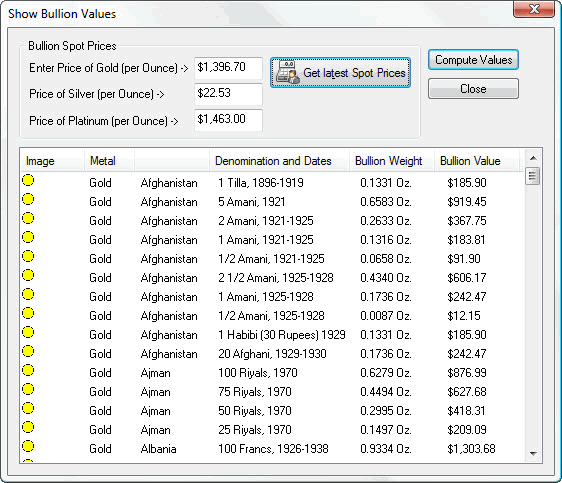Click the 0.9334 Oz. weight cell
The width and height of the screenshot is (562, 483).
(x=386, y=449)
